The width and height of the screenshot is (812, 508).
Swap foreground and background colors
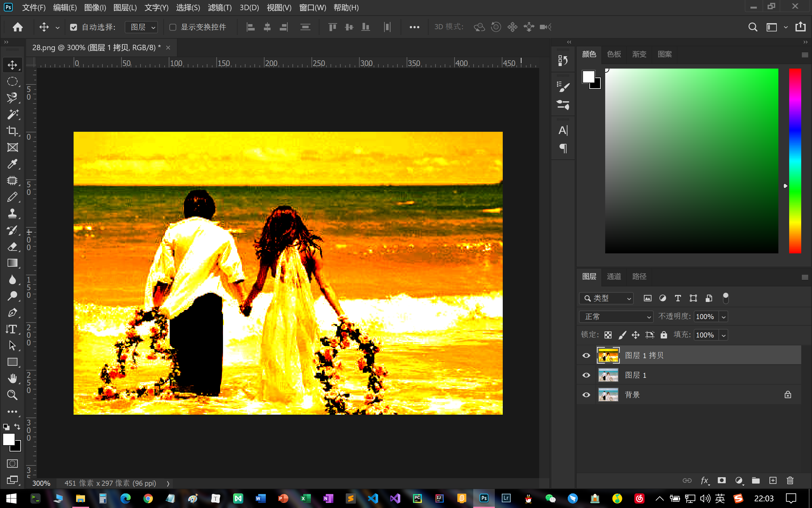(x=17, y=427)
